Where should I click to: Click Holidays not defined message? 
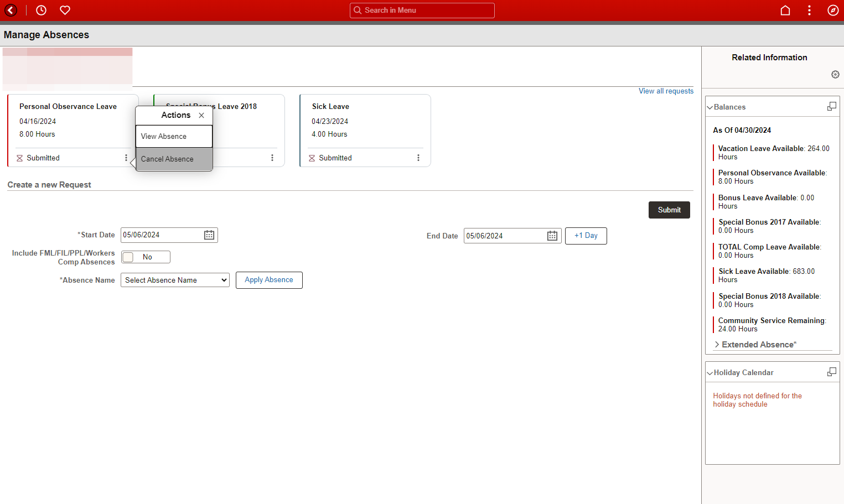757,400
